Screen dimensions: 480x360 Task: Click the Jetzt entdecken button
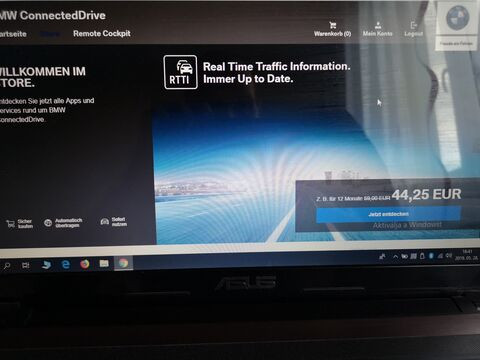pos(388,214)
